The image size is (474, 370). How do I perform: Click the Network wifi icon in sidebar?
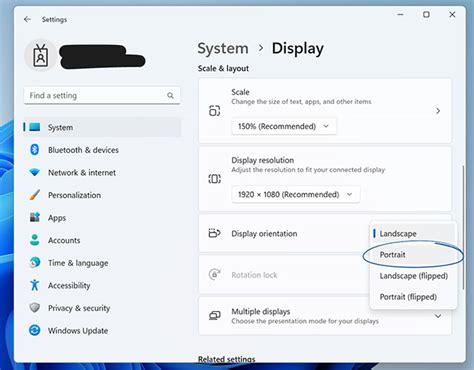coord(35,172)
